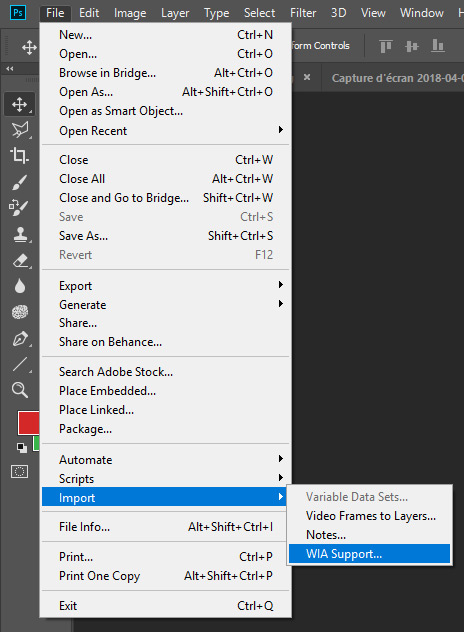Click the align top edges icon
This screenshot has height=632, width=464.
386,46
